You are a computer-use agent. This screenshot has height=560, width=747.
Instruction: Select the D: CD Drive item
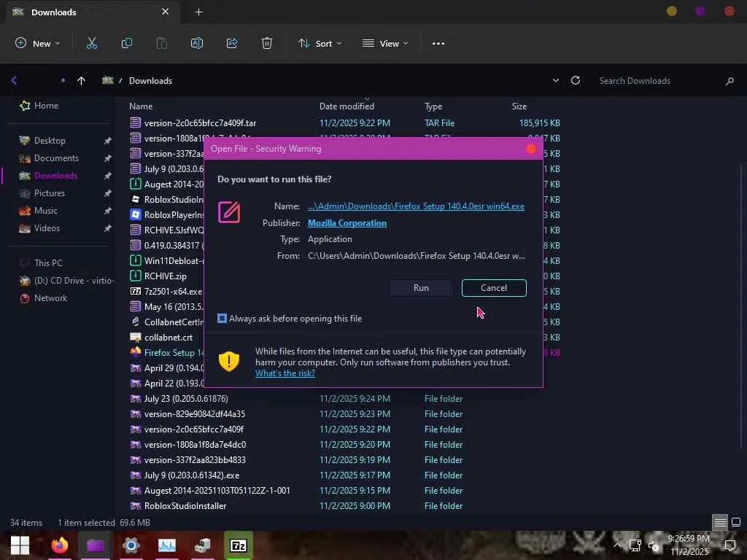pyautogui.click(x=65, y=281)
